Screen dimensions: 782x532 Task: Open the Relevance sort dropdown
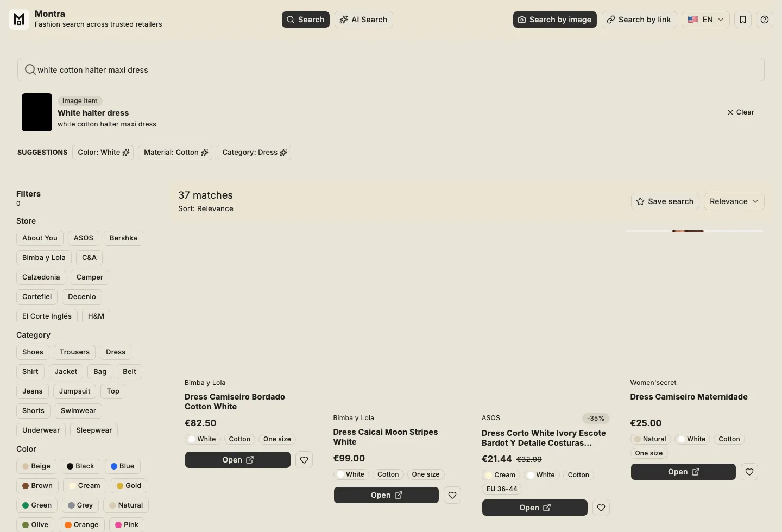[x=734, y=201]
